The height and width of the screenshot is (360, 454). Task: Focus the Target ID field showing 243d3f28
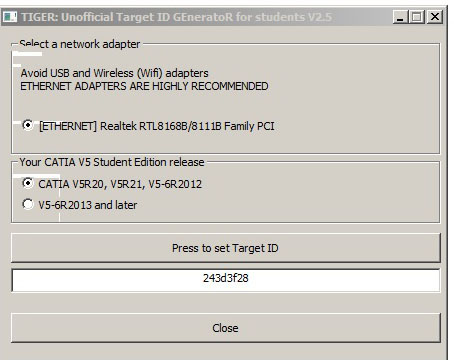point(226,280)
